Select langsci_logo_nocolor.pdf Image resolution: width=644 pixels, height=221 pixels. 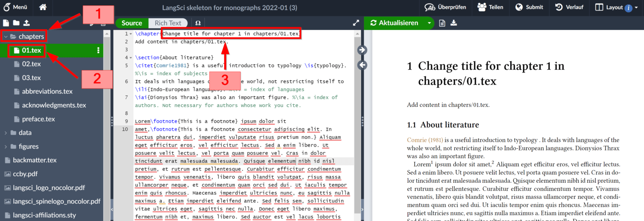tap(49, 187)
